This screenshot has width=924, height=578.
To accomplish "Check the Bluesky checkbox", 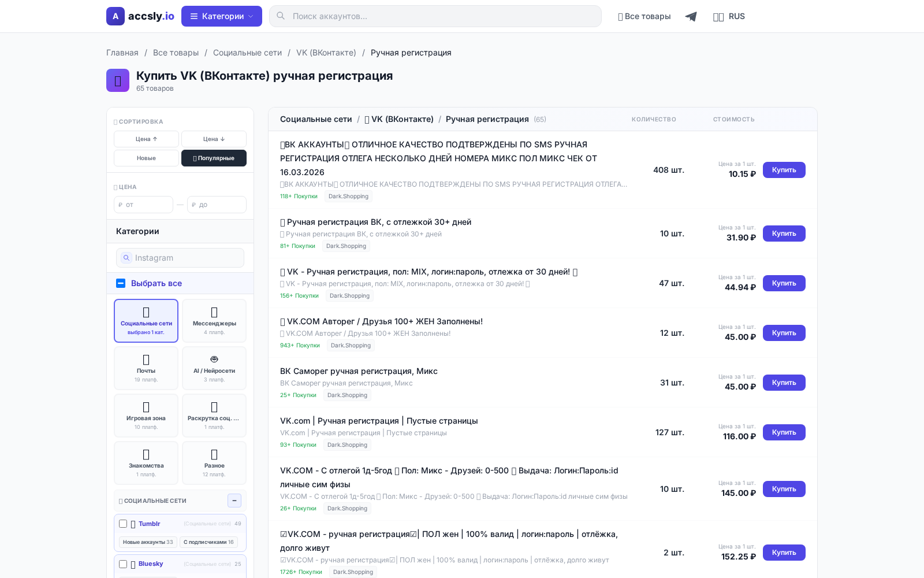I will 123,564.
